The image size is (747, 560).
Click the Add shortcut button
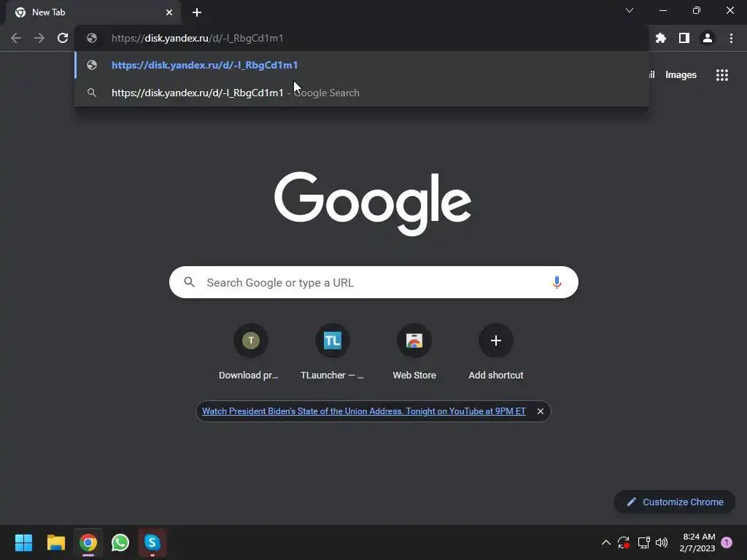[495, 352]
